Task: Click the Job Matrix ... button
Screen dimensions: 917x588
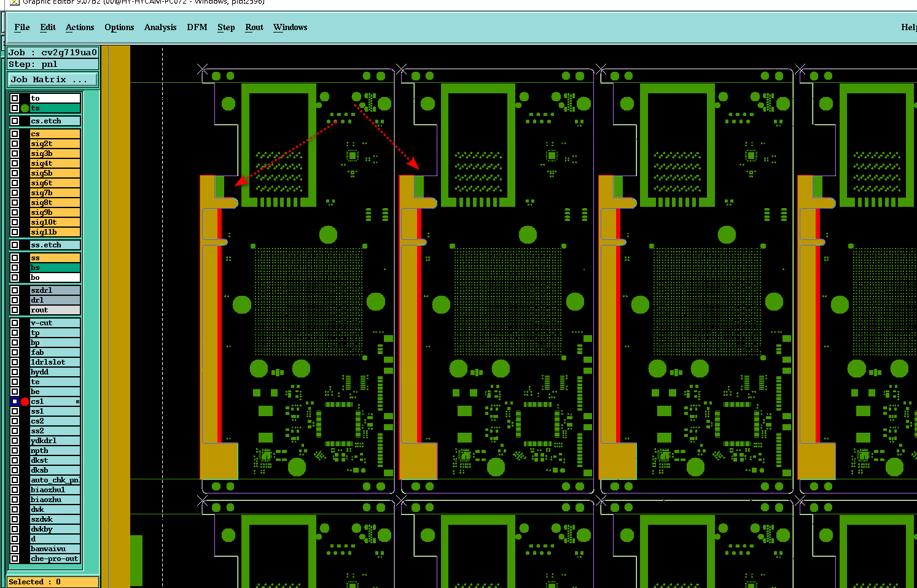Action: click(x=53, y=79)
